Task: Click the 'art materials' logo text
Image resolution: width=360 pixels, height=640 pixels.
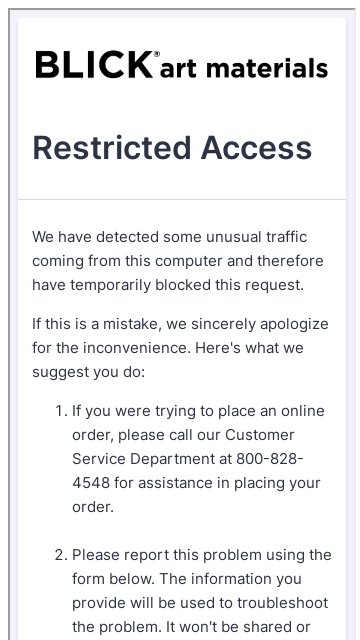Action: click(x=244, y=68)
